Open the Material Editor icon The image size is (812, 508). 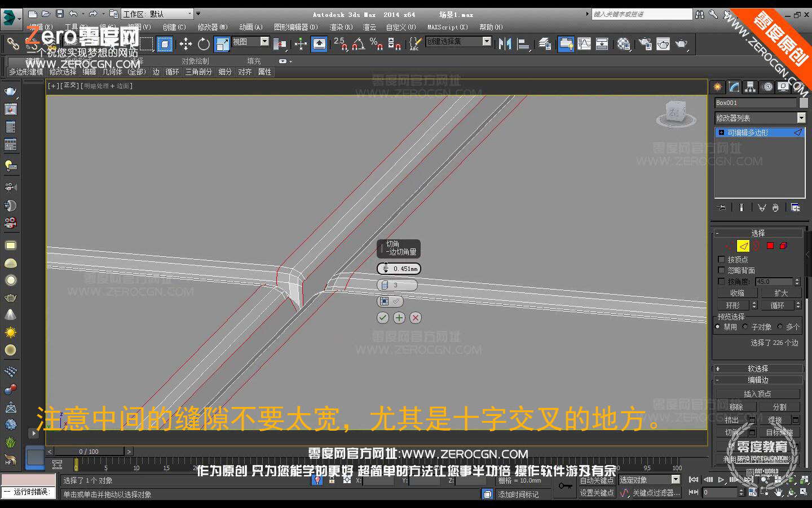click(x=623, y=44)
